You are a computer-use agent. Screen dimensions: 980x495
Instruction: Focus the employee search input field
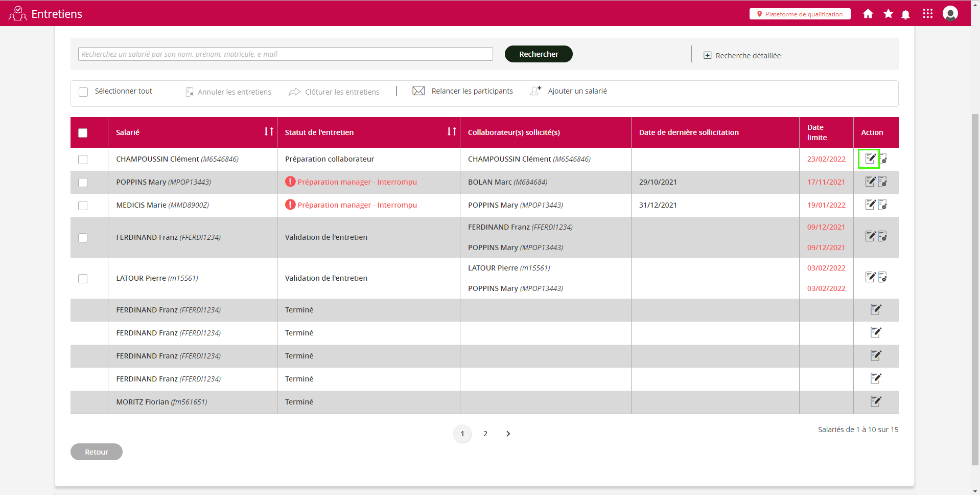pyautogui.click(x=285, y=54)
